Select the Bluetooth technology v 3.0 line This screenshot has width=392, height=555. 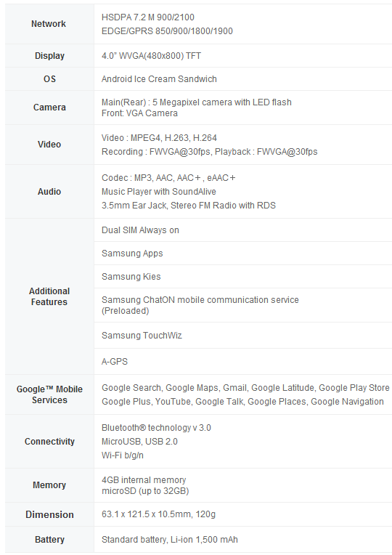click(x=156, y=428)
